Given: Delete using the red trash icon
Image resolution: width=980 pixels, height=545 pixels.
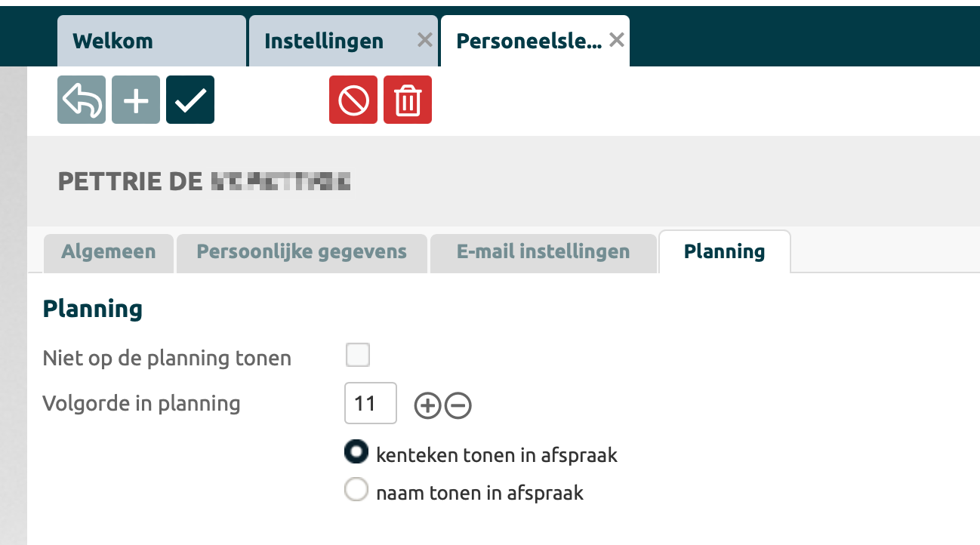Looking at the screenshot, I should [408, 100].
